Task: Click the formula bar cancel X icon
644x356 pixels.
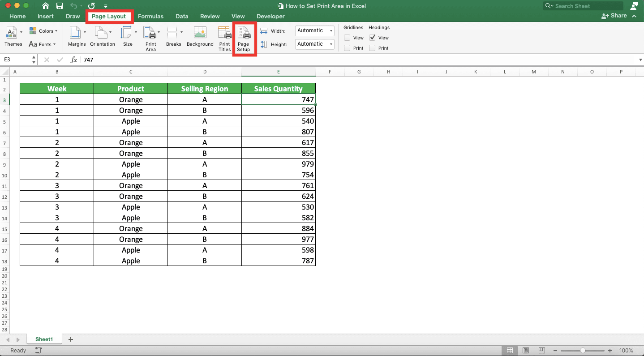Action: coord(47,60)
